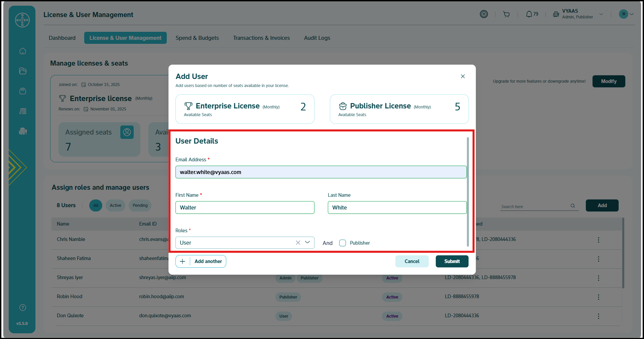Click the home icon in sidebar
644x339 pixels.
coord(23,51)
